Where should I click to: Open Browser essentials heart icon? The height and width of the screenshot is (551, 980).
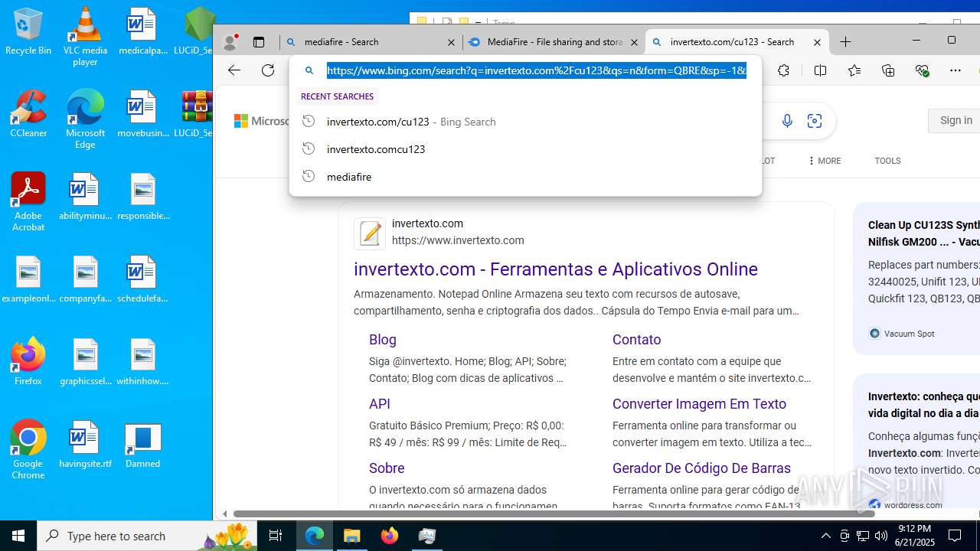(x=922, y=70)
